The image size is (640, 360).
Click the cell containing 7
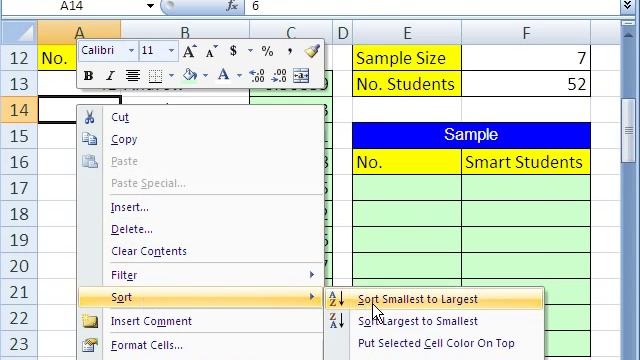click(x=526, y=58)
